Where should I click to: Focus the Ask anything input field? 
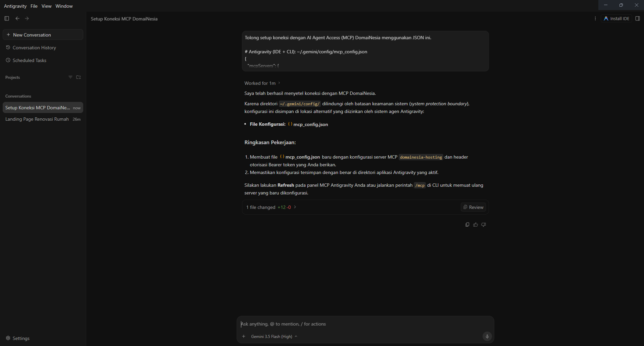365,324
